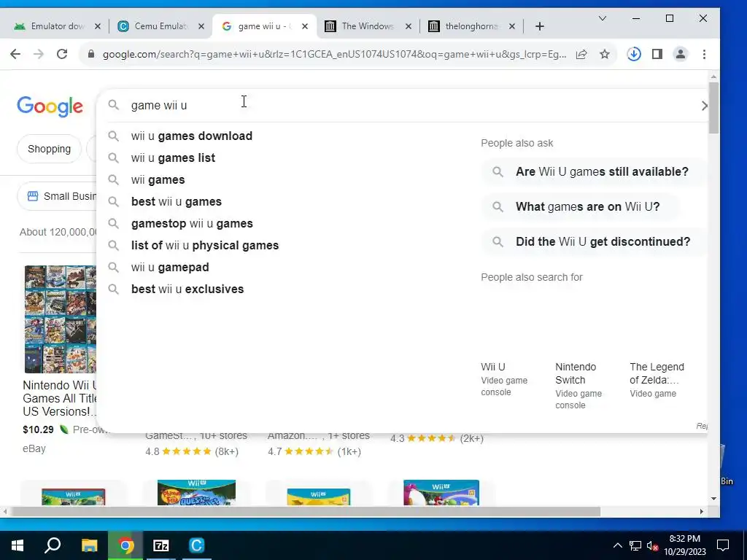Go back to the previous page
Viewport: 747px width, 560px height.
(15, 54)
